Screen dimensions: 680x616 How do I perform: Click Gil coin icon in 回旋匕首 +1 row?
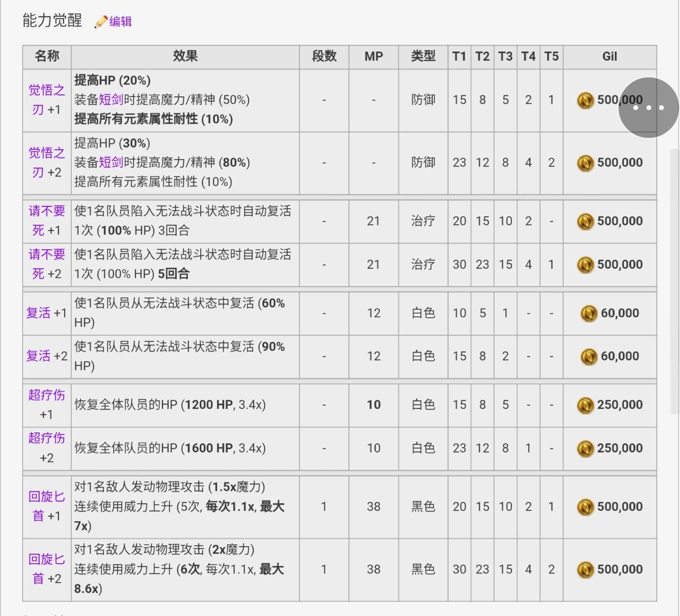pyautogui.click(x=586, y=507)
